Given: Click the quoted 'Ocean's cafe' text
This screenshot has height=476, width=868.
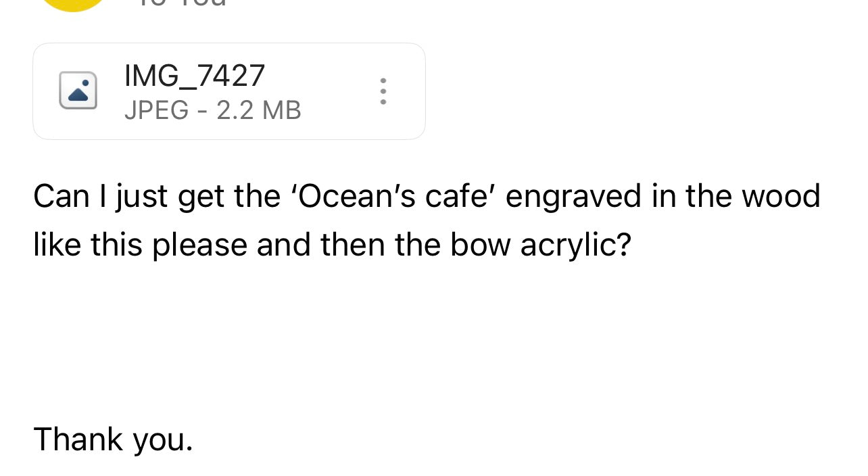Looking at the screenshot, I should [x=394, y=196].
